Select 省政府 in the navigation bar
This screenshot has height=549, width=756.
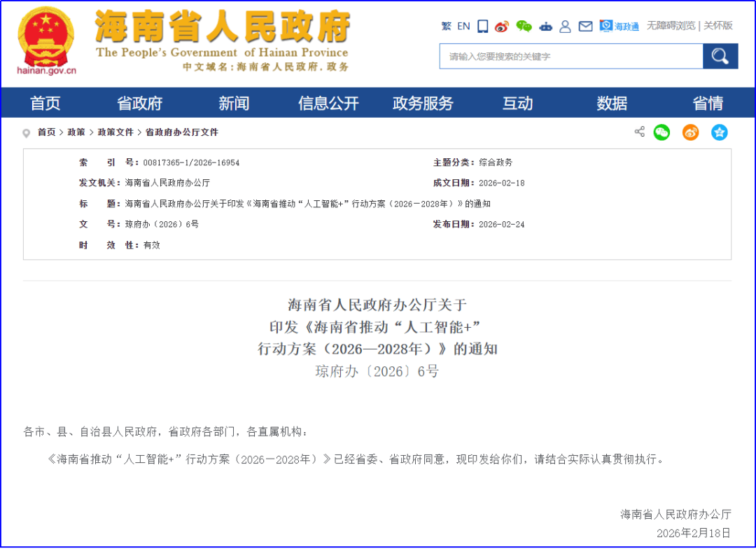pos(139,104)
